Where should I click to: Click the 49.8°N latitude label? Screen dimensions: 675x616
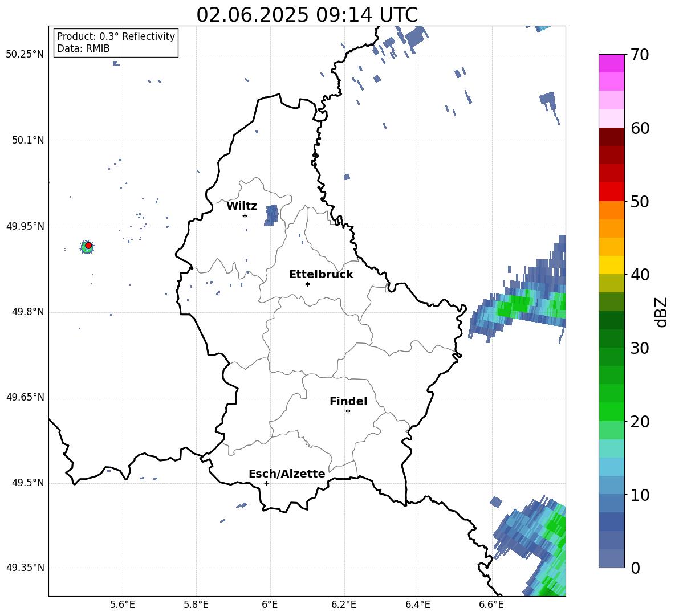point(27,312)
